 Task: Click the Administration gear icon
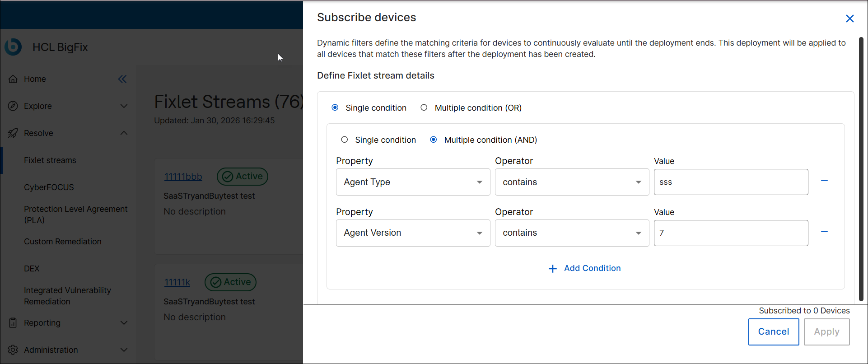(x=13, y=350)
